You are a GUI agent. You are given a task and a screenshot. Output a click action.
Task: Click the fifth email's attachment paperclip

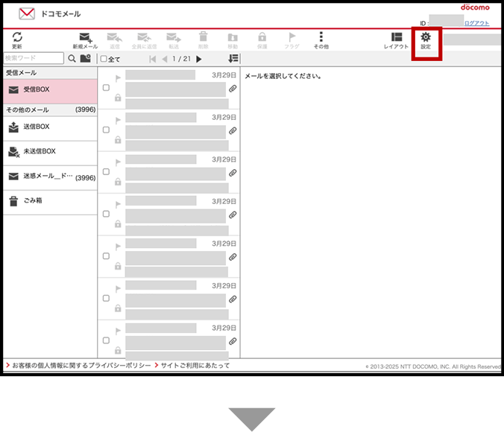click(x=233, y=257)
